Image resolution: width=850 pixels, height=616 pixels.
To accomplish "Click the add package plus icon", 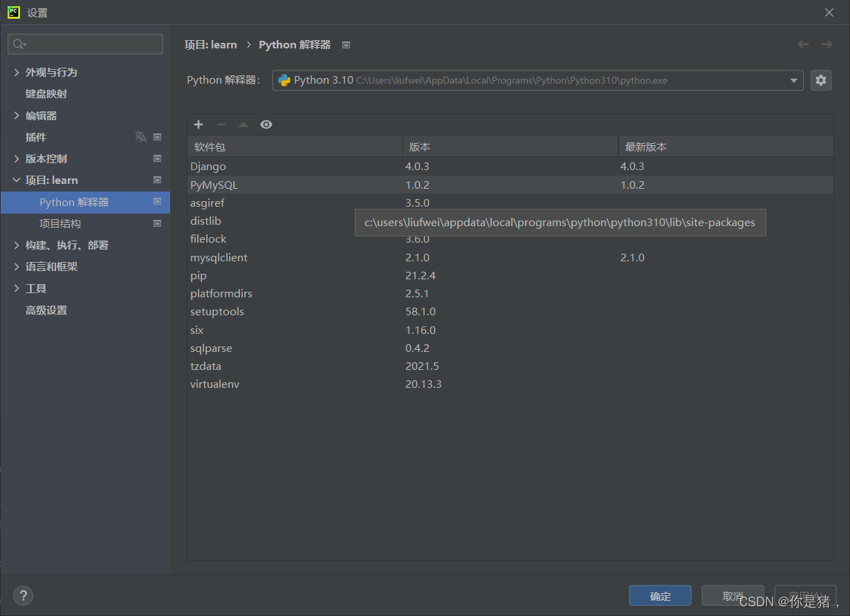I will click(x=198, y=124).
